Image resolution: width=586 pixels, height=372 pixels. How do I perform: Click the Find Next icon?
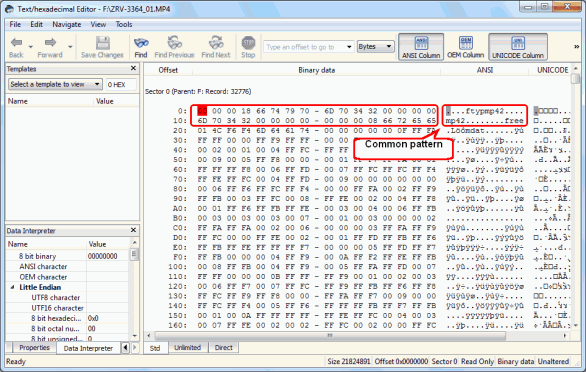tap(216, 43)
